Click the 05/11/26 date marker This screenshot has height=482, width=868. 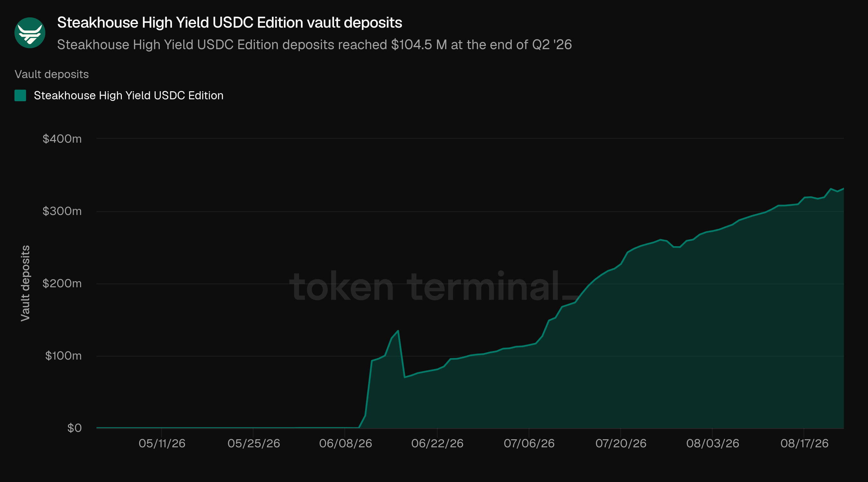pos(162,443)
